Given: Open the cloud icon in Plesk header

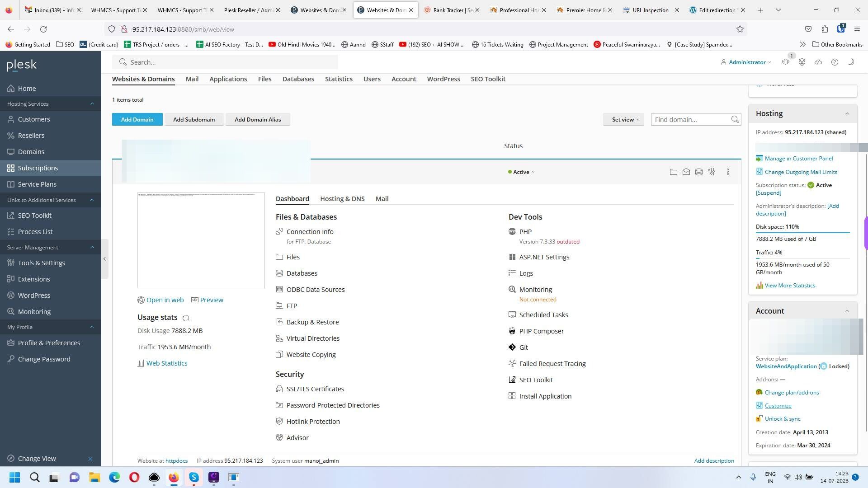Looking at the screenshot, I should (x=818, y=62).
